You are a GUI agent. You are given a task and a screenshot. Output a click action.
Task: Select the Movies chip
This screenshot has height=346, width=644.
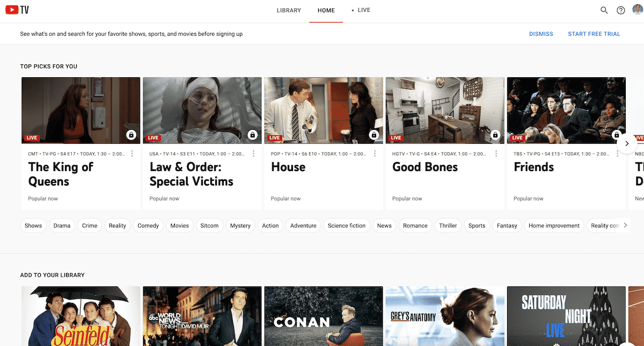[x=180, y=225]
